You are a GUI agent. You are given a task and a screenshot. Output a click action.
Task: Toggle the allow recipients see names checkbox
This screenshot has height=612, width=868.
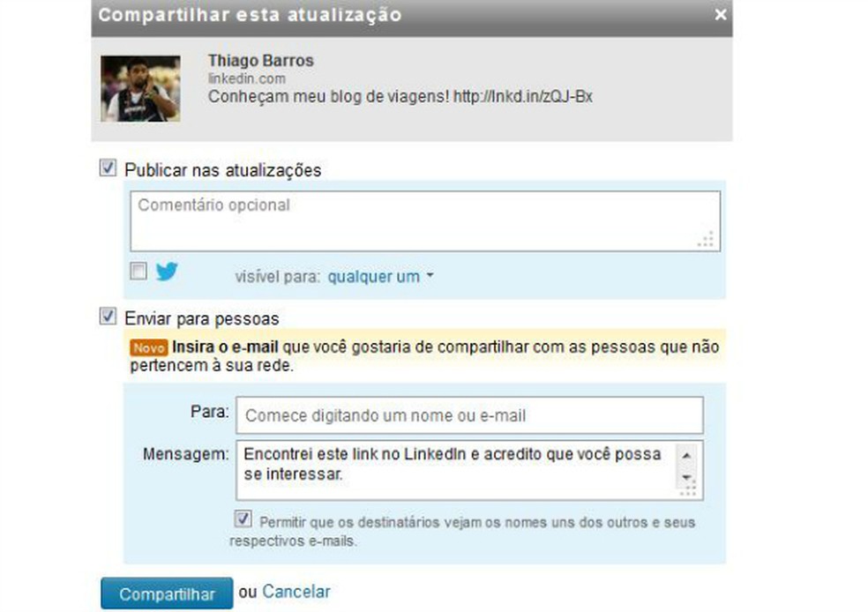coord(243,519)
